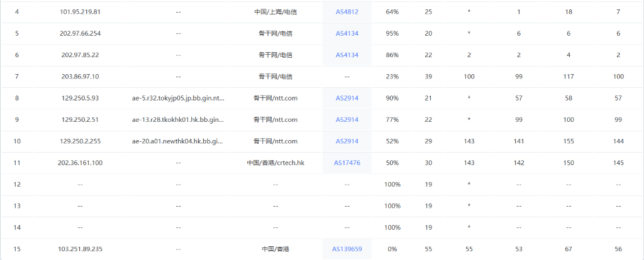
Task: Click the 23% loss value
Action: pyautogui.click(x=392, y=77)
